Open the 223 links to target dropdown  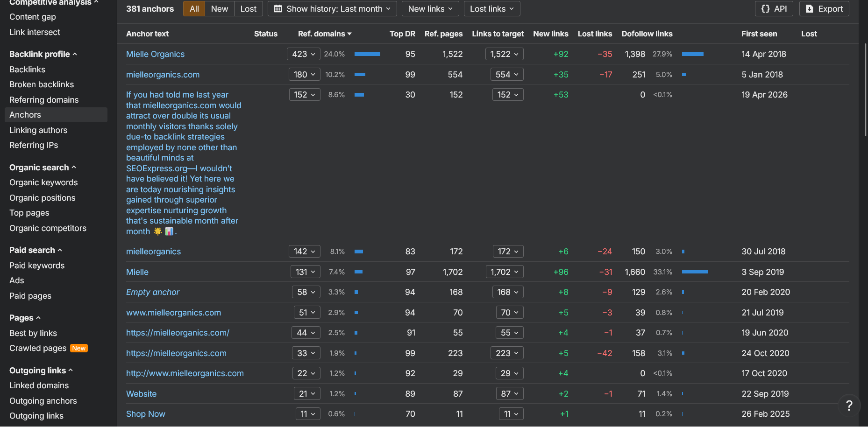pos(507,353)
